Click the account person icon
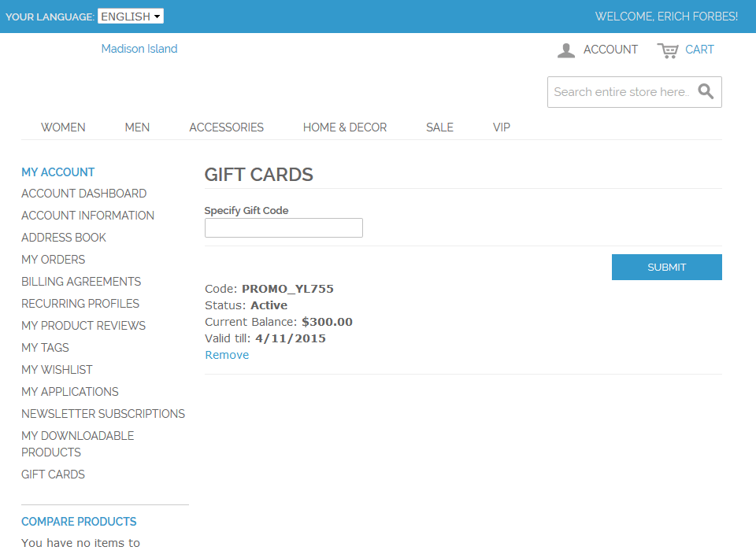Screen dimensions: 756x554 pyautogui.click(x=565, y=50)
